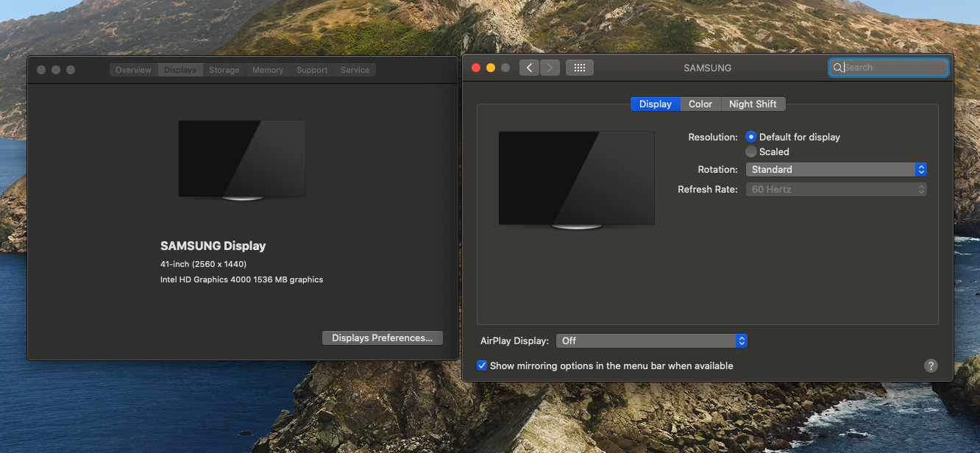This screenshot has height=453, width=980.
Task: Open help with the question mark button
Action: click(931, 365)
